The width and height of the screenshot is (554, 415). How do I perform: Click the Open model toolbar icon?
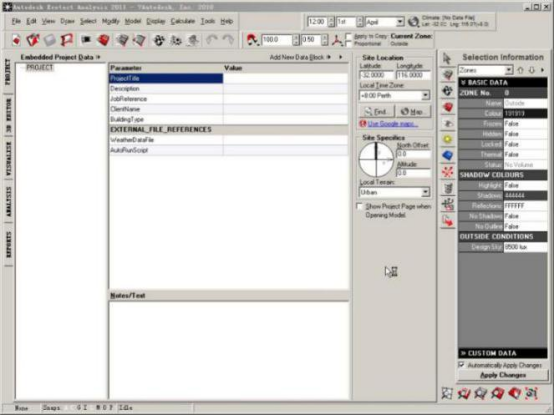[x=33, y=40]
